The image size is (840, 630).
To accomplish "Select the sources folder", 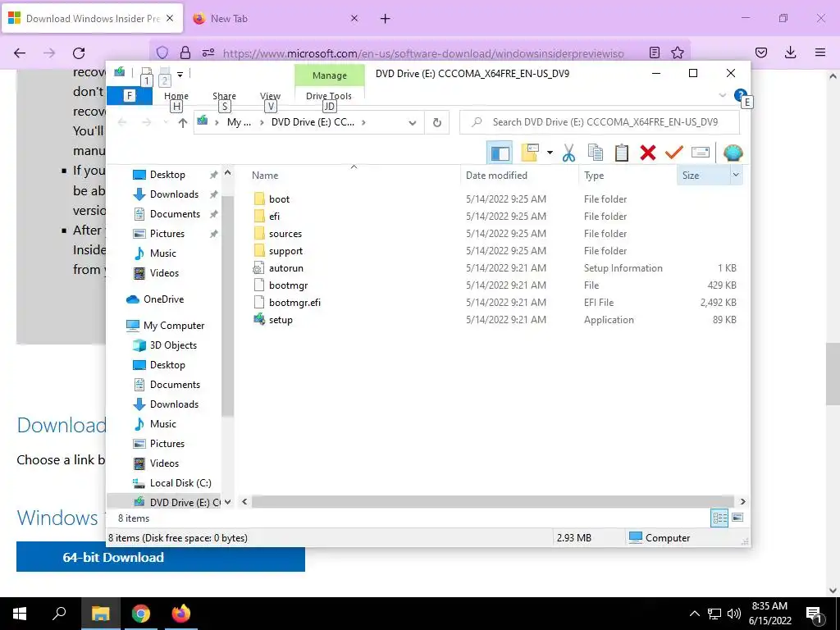I will point(285,234).
